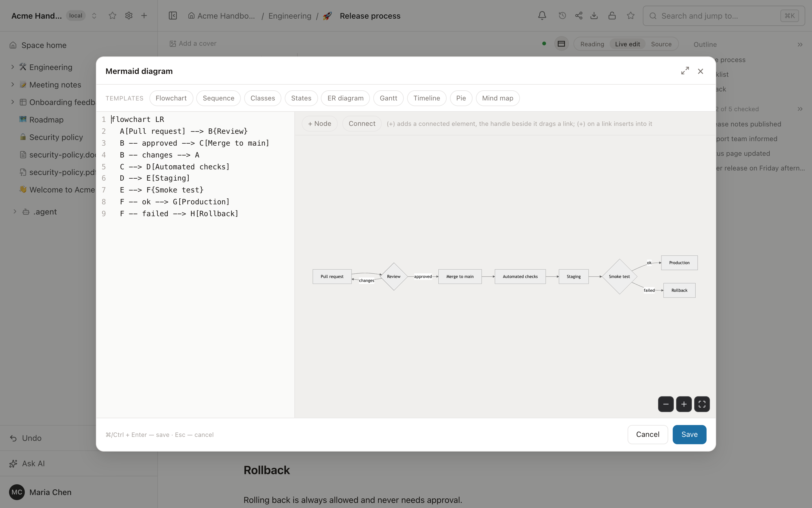Expand the Onboarding feedback tree item
This screenshot has width=812, height=508.
coord(12,102)
